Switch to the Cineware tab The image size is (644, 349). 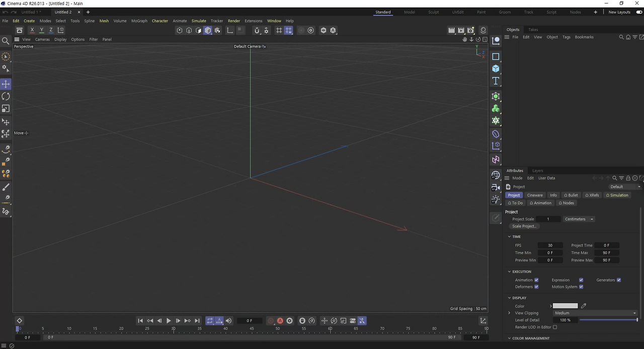(535, 195)
